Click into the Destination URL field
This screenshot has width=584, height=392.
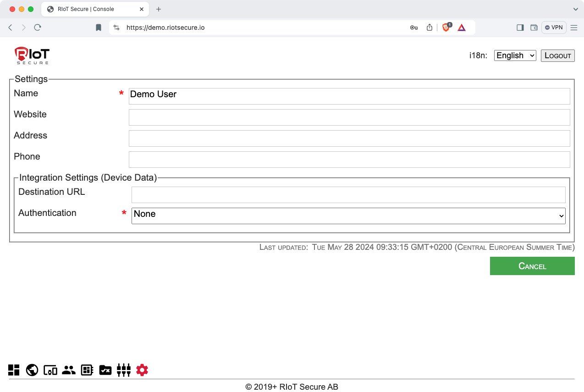[348, 195]
